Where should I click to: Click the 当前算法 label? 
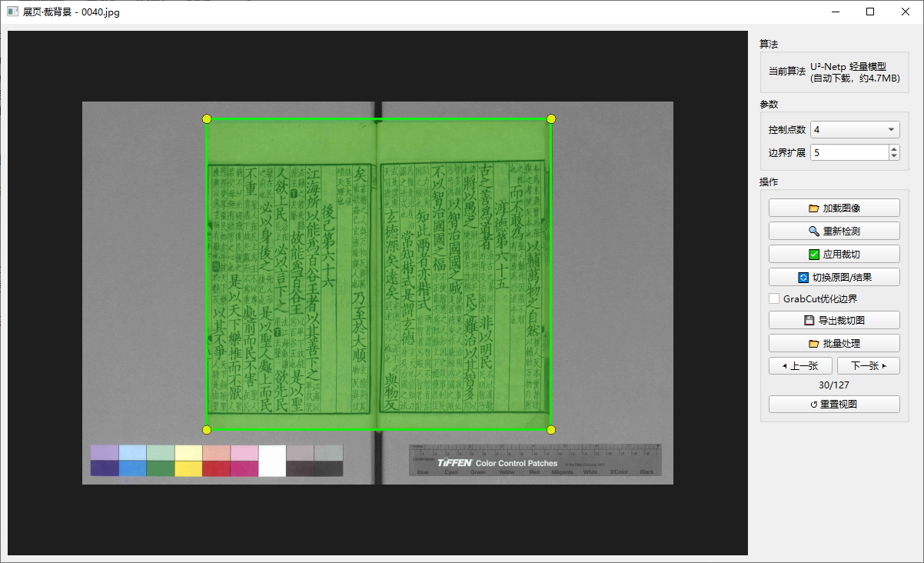(x=787, y=72)
